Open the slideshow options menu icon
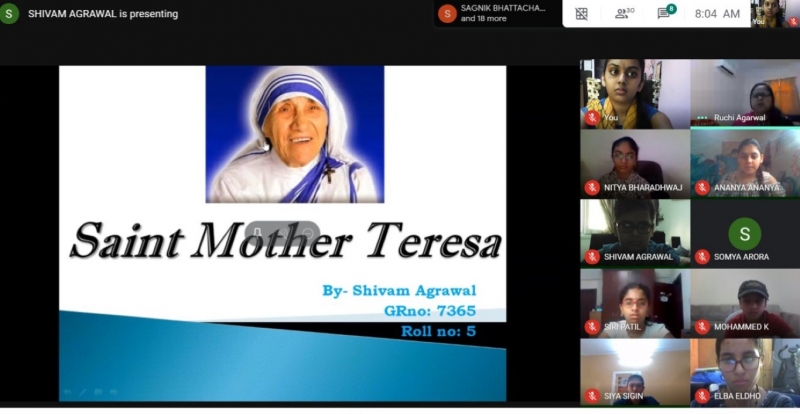The image size is (800, 414). pyautogui.click(x=98, y=392)
